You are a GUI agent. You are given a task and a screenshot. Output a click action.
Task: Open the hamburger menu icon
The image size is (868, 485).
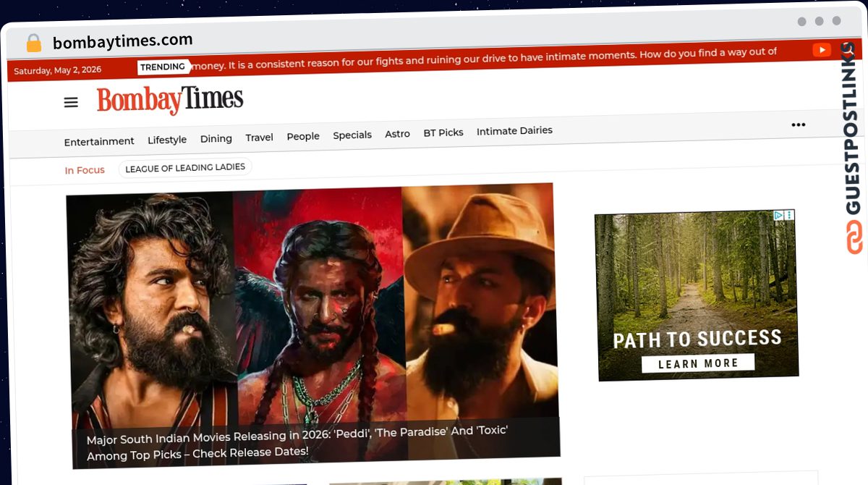[x=71, y=102]
